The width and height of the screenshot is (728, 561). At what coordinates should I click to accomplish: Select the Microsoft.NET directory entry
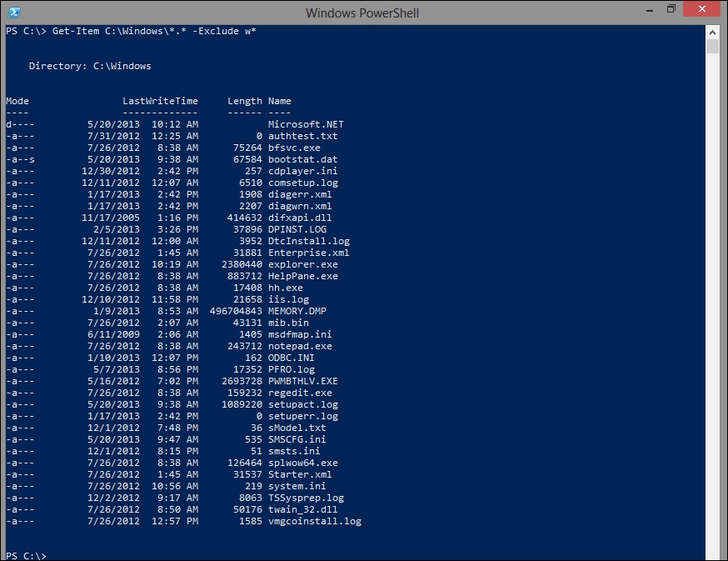click(306, 124)
